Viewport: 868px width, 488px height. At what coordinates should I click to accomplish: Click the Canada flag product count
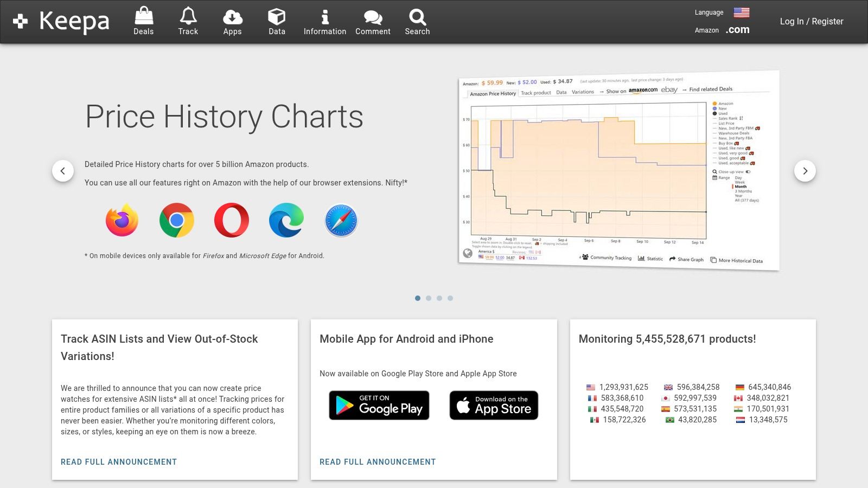762,398
